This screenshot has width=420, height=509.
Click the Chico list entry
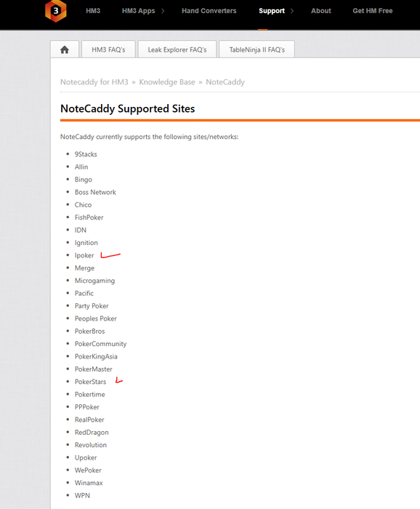pos(83,205)
